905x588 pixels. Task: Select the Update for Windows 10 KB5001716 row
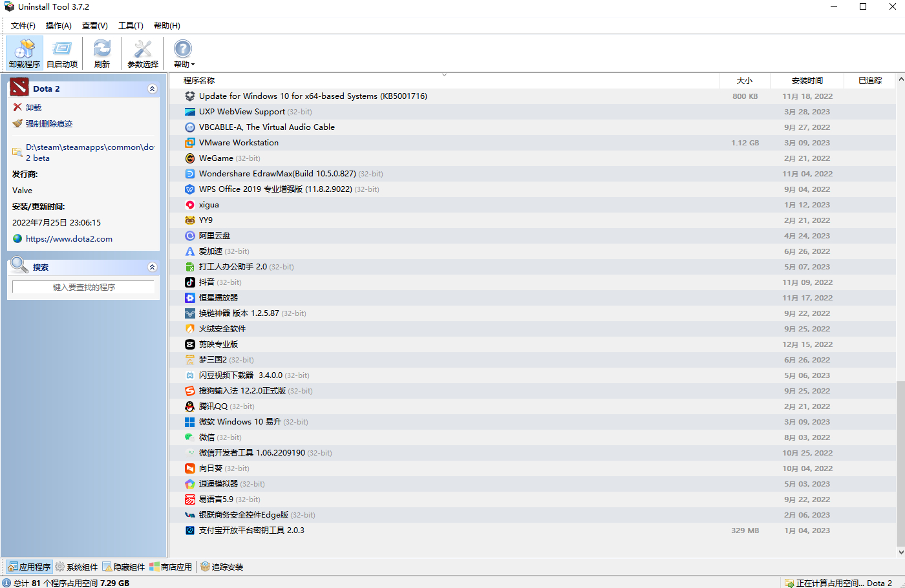coord(533,96)
